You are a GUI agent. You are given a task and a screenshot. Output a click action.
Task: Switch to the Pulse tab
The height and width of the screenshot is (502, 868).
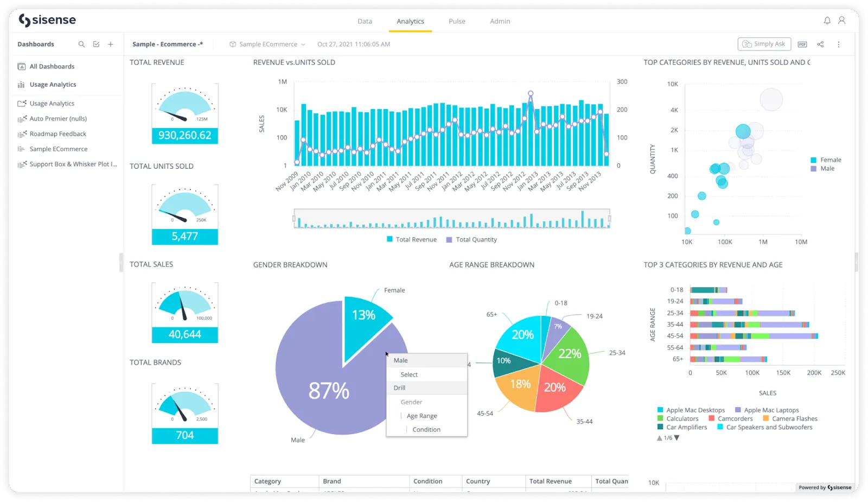457,21
